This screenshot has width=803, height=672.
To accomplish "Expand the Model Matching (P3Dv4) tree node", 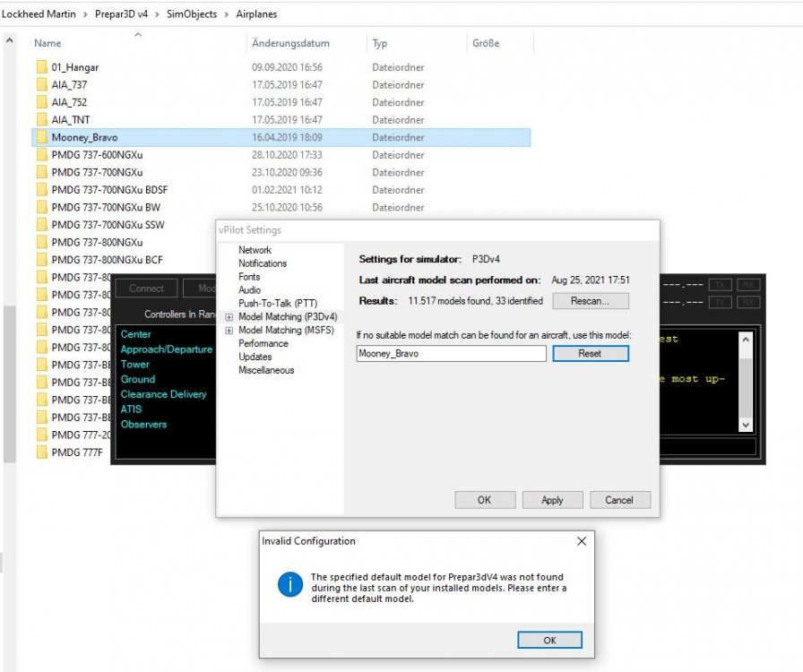I will coord(229,317).
